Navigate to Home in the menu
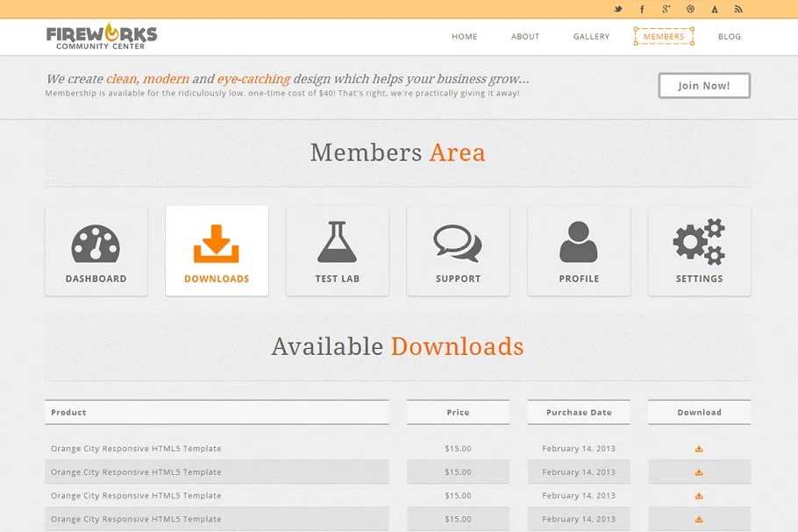This screenshot has width=798, height=532. (465, 37)
